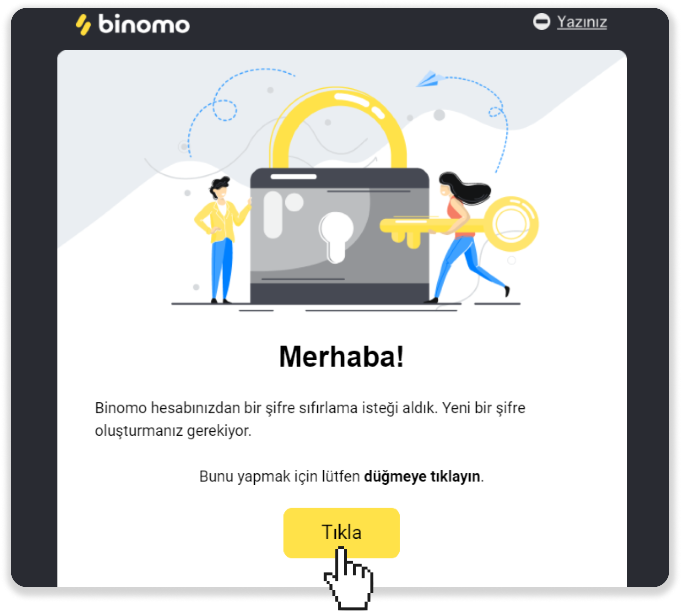Click the blue dashed circle swirl

(x=225, y=110)
